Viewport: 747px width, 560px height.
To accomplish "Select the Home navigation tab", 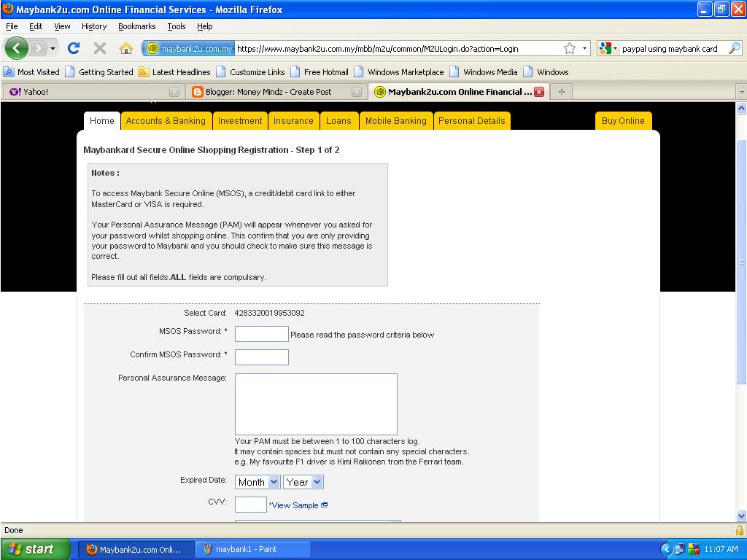I will (x=102, y=121).
